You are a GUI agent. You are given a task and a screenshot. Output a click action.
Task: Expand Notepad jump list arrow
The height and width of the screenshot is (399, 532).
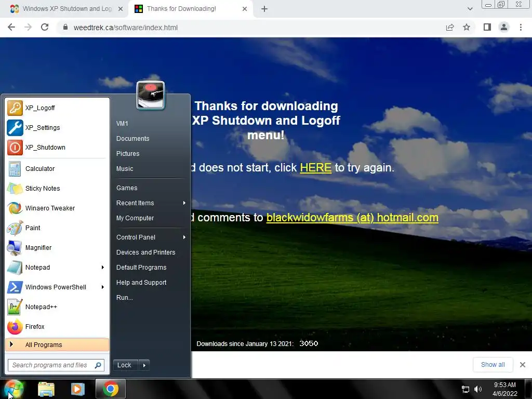[x=102, y=268]
